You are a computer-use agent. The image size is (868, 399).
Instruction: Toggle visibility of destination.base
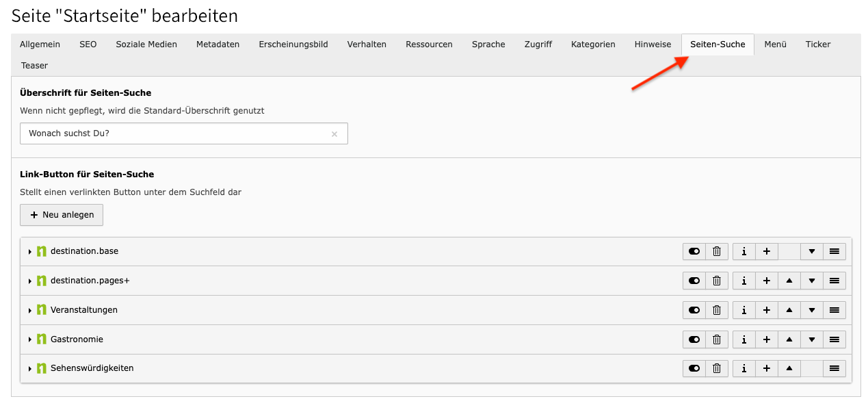point(694,252)
